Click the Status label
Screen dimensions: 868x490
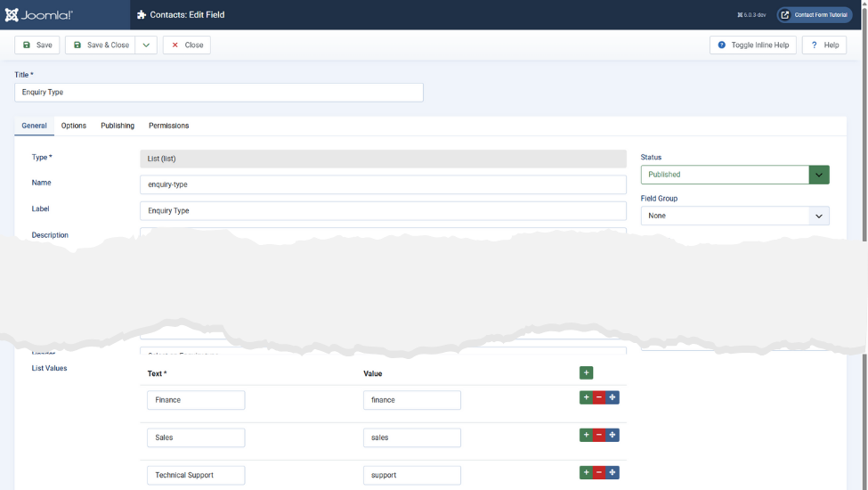pos(651,157)
